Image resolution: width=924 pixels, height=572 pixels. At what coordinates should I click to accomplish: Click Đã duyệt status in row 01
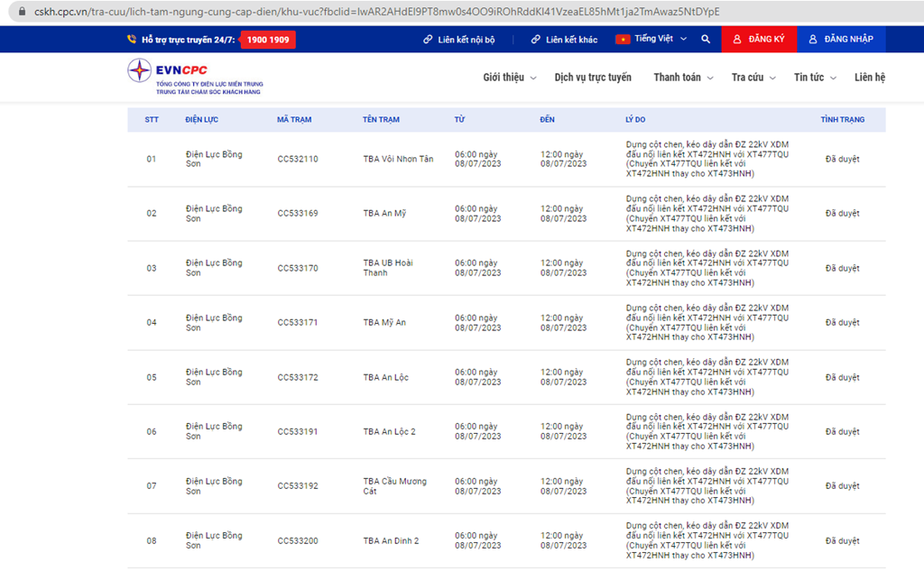click(x=842, y=159)
